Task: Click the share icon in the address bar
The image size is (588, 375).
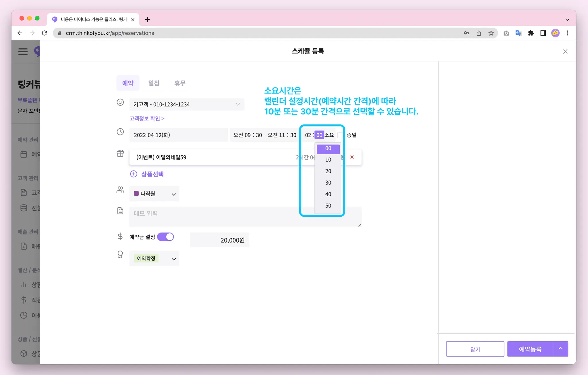Action: [479, 33]
